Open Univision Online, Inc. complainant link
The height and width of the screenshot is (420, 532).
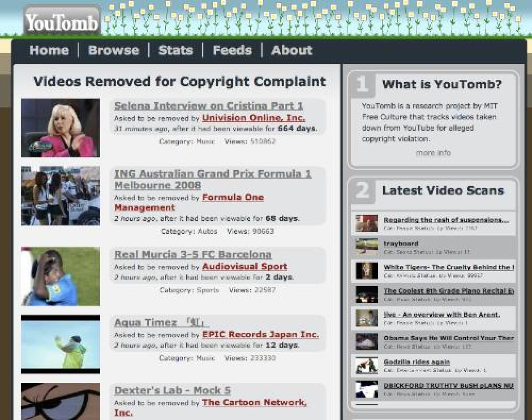pyautogui.click(x=254, y=118)
